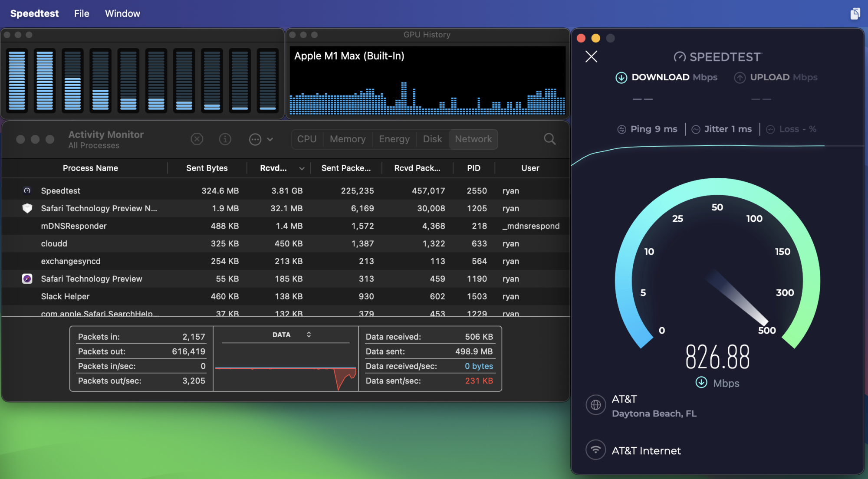Open the Window menu

click(122, 13)
